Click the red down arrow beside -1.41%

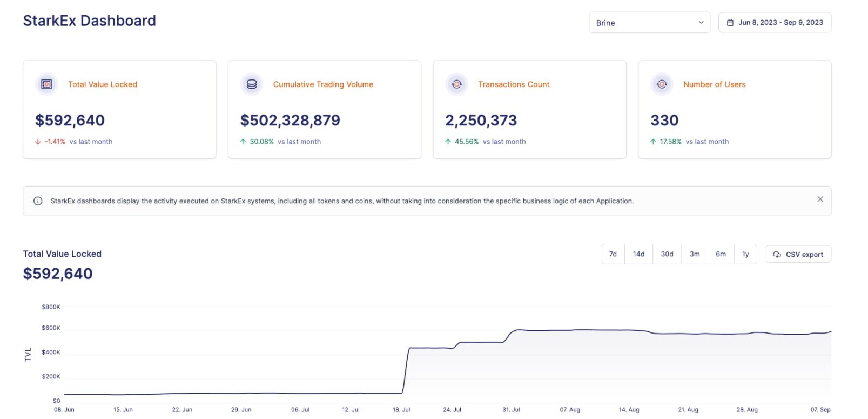(x=38, y=142)
